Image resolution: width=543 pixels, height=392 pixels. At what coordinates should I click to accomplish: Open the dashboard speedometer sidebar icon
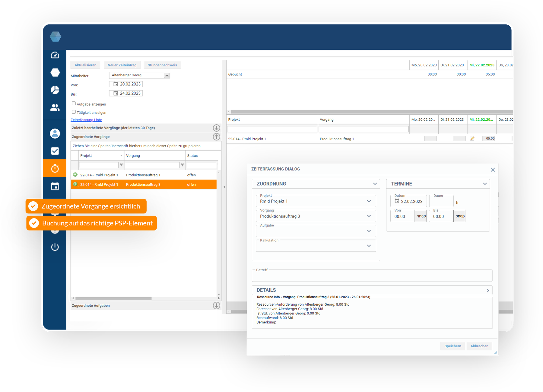tap(55, 55)
